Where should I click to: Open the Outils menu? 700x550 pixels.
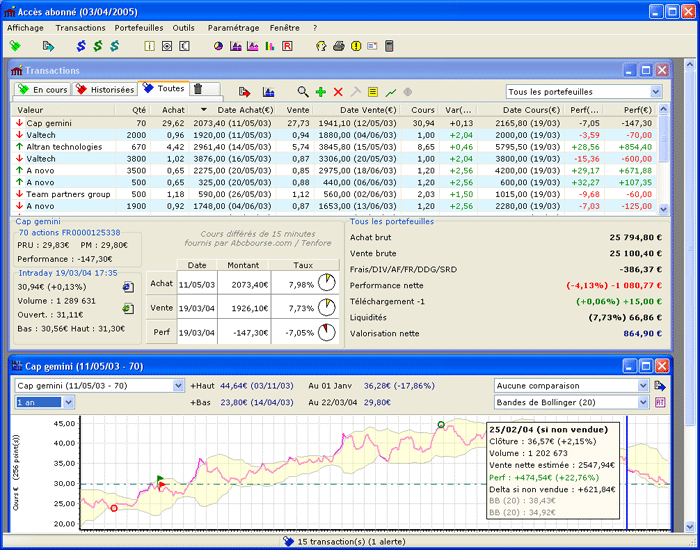click(183, 28)
